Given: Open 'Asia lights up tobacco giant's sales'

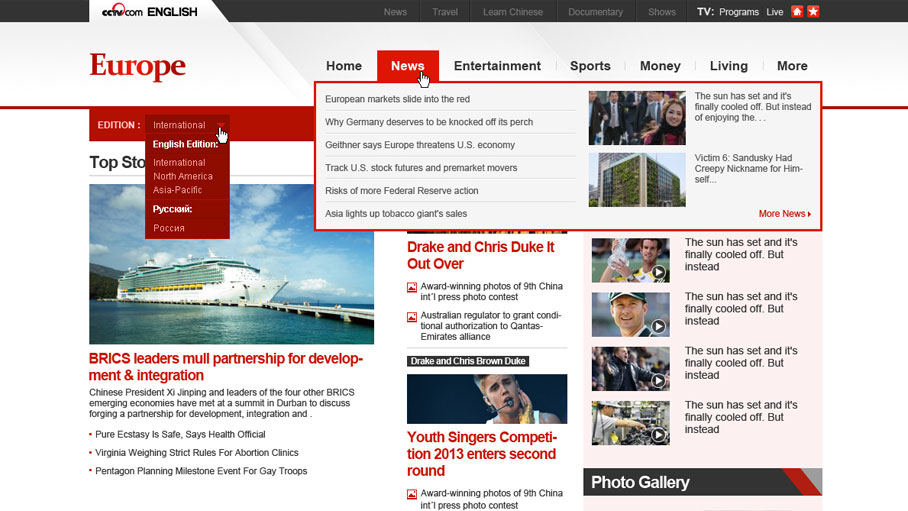Looking at the screenshot, I should 396,214.
